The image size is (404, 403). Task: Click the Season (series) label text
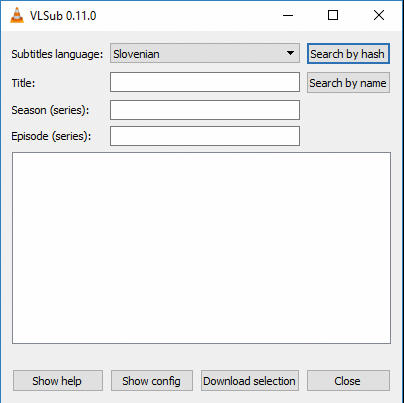(x=50, y=110)
